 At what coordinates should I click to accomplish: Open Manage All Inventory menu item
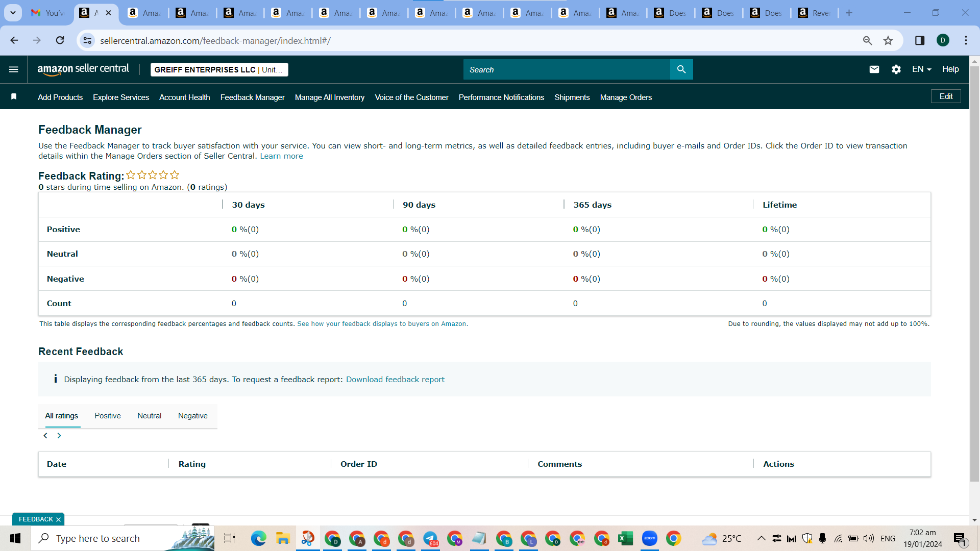(330, 97)
